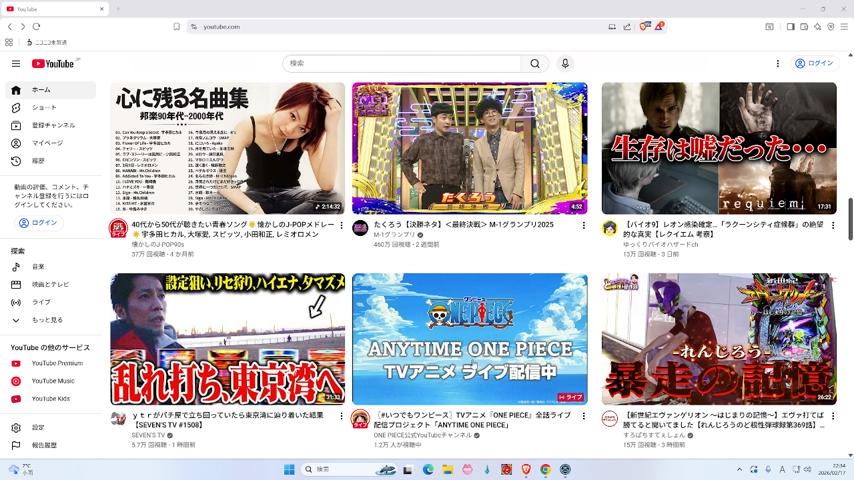This screenshot has height=480, width=854.
Task: Open SEVEN'S TV channel name link
Action: click(x=148, y=435)
